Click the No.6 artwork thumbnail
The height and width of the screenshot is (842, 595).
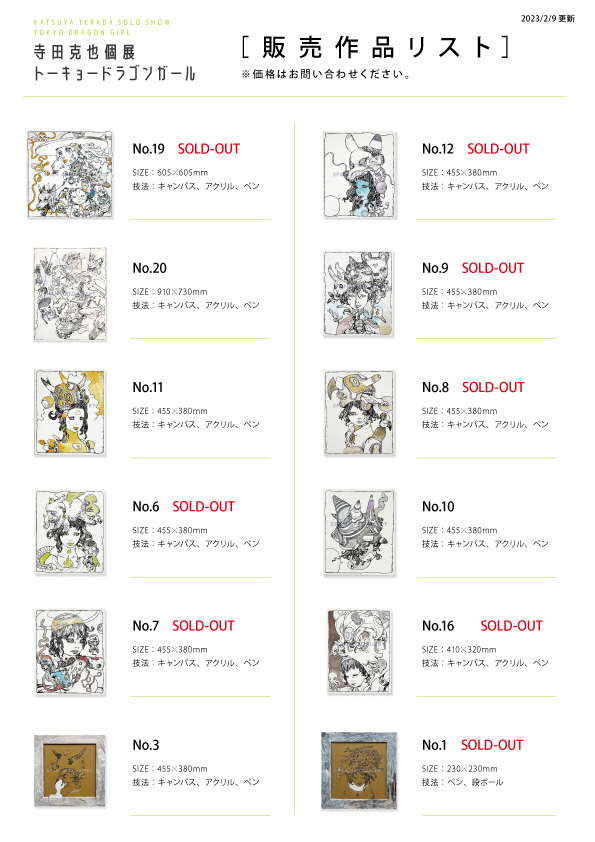70,532
